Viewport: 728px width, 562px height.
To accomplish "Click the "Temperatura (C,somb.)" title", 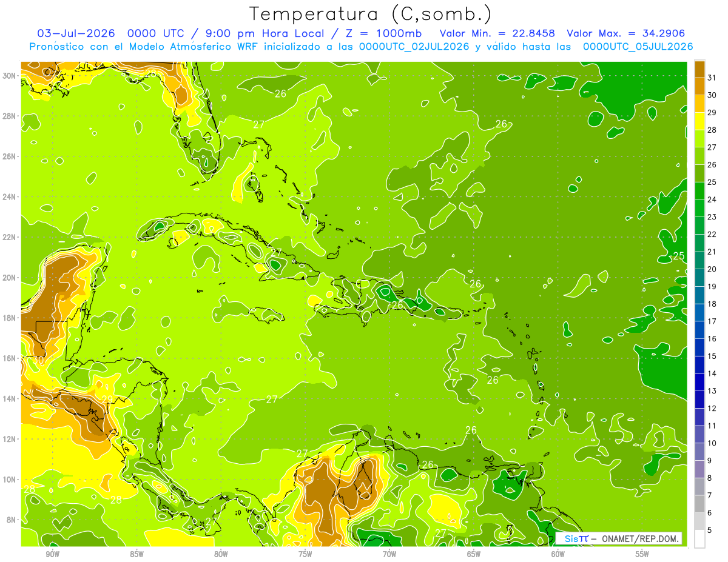I will 371,15.
